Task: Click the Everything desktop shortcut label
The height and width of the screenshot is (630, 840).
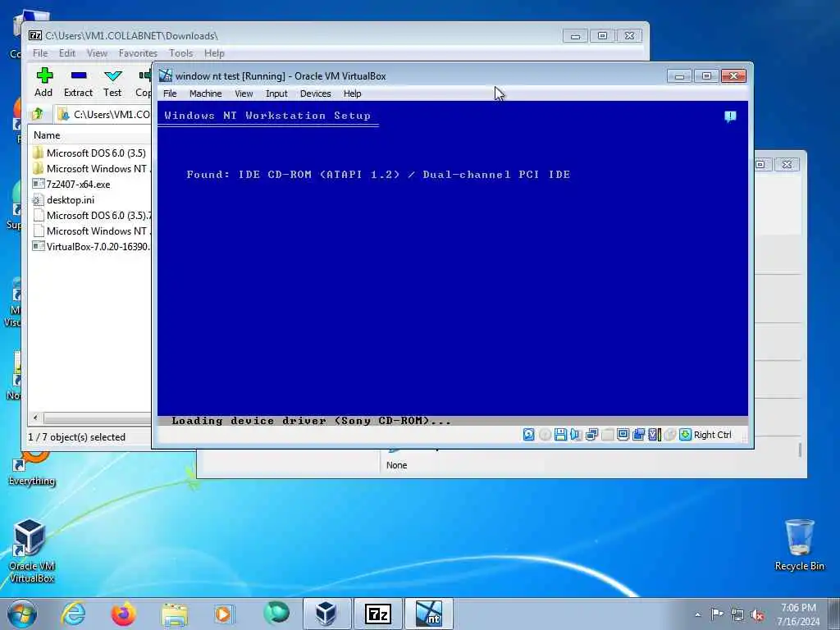Action: pyautogui.click(x=32, y=481)
